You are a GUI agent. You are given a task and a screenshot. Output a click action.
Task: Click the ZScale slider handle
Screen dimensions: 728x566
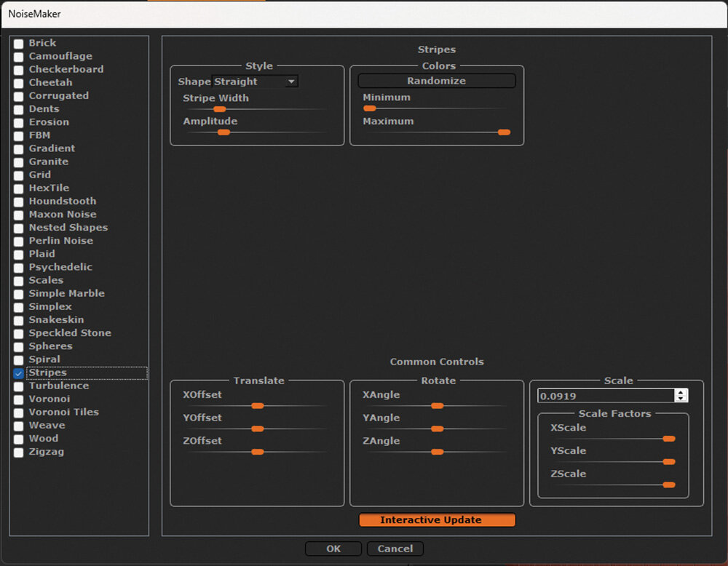669,485
